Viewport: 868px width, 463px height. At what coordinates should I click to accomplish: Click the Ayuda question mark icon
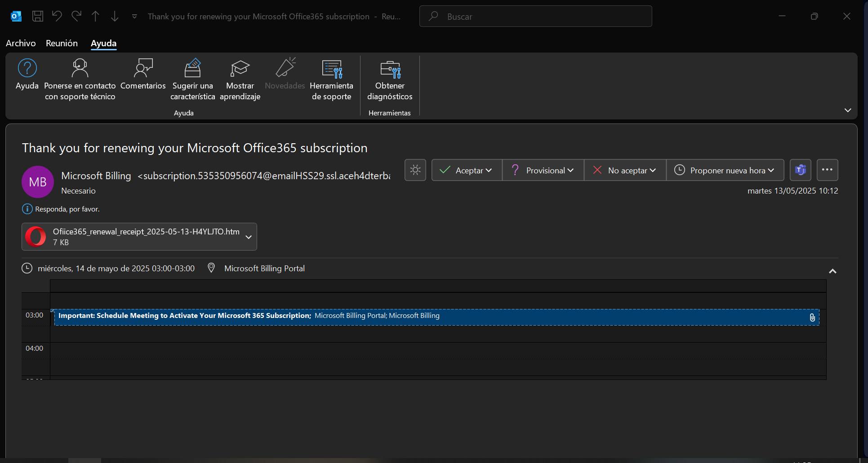pos(27,68)
